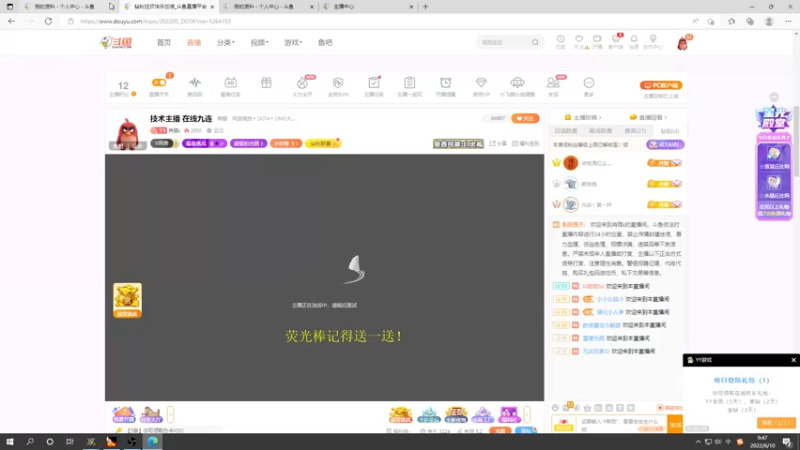Open the friends icon in anchor toolbar
The height and width of the screenshot is (450, 800).
[553, 86]
